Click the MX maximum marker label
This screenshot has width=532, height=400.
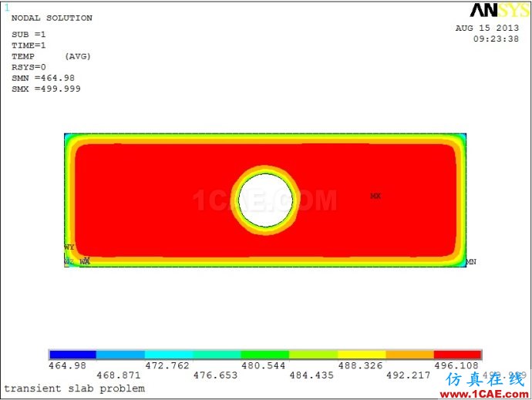pos(375,196)
